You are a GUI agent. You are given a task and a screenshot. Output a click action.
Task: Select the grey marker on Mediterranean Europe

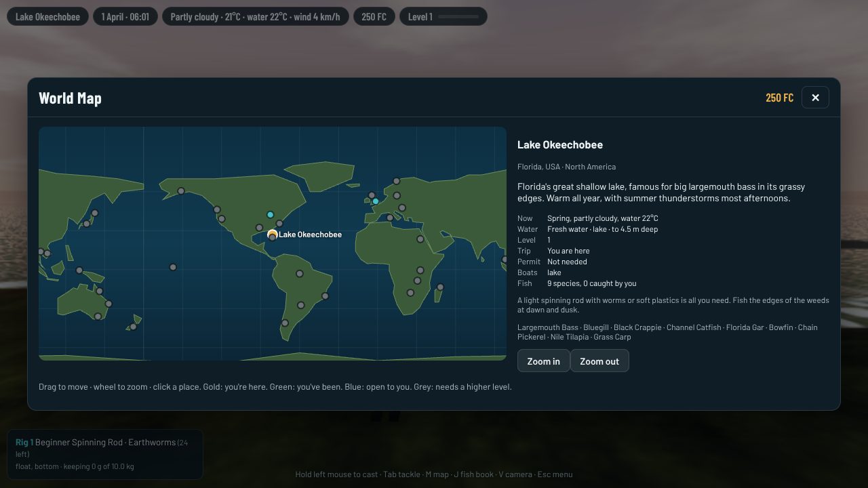click(x=390, y=218)
